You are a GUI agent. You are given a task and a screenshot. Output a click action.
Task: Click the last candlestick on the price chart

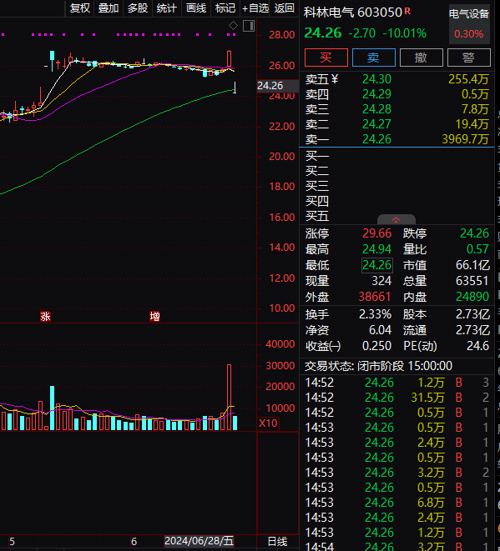[235, 88]
